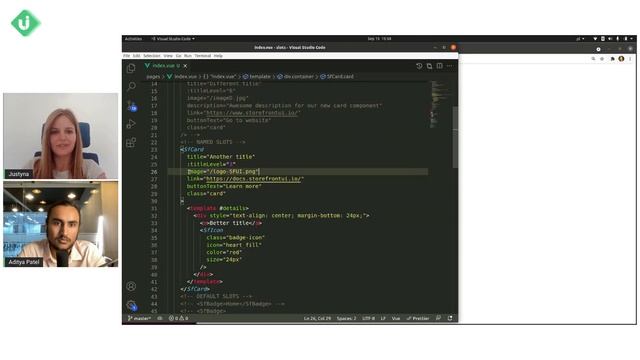640x360 pixels.
Task: Click the index.vue breadcrumb segment
Action: pos(182,76)
